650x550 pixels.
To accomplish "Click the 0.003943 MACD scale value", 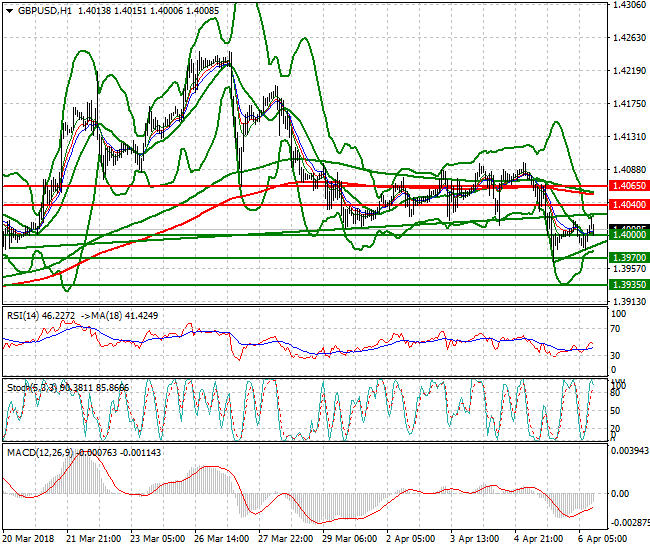I will tap(628, 451).
